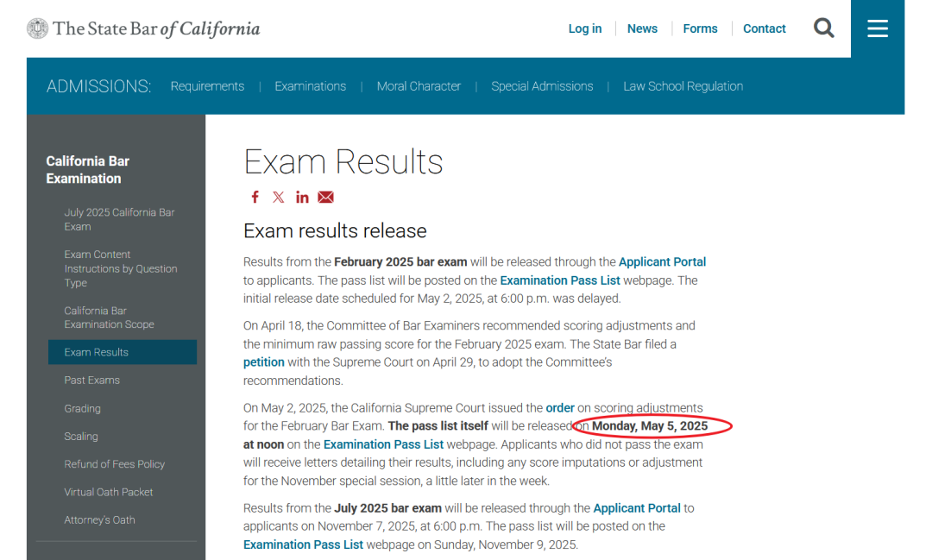932x560 pixels.
Task: Click 'The pass list itself' bold text
Action: (x=438, y=426)
